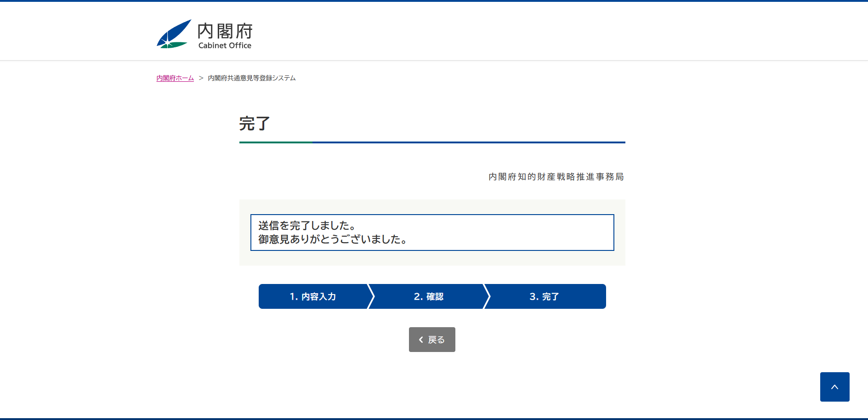This screenshot has height=420, width=868.
Task: Click the left chevron icon inside 戻る button
Action: click(421, 340)
